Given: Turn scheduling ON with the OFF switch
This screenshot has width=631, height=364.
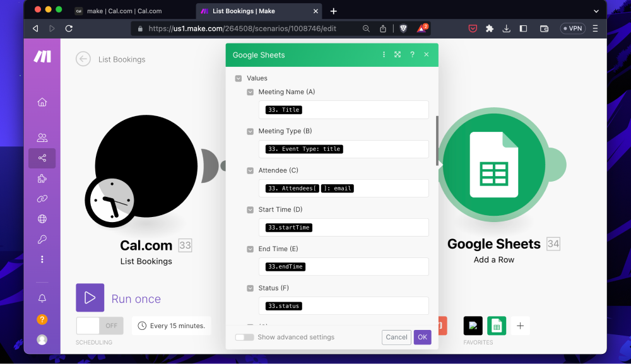Looking at the screenshot, I should tap(99, 326).
